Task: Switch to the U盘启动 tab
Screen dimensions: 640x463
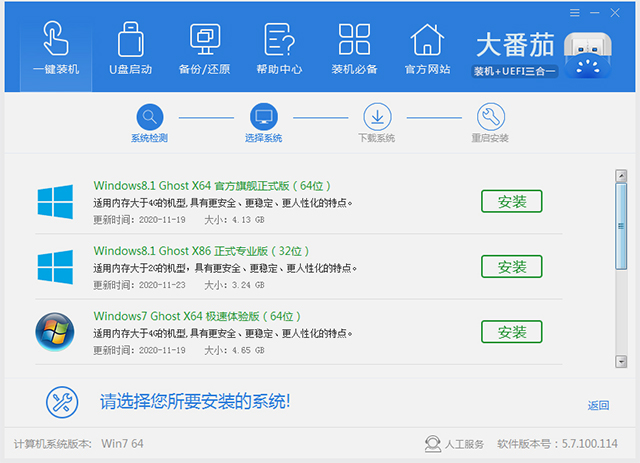Action: [x=131, y=50]
